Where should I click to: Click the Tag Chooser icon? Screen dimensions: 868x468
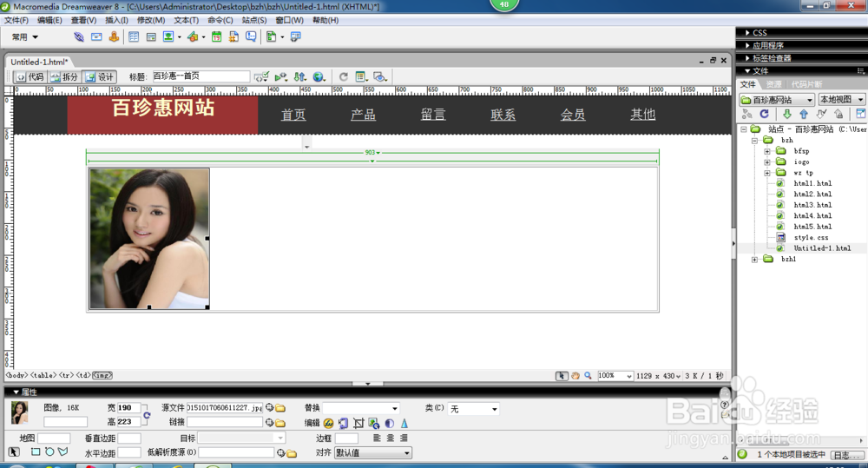click(296, 37)
